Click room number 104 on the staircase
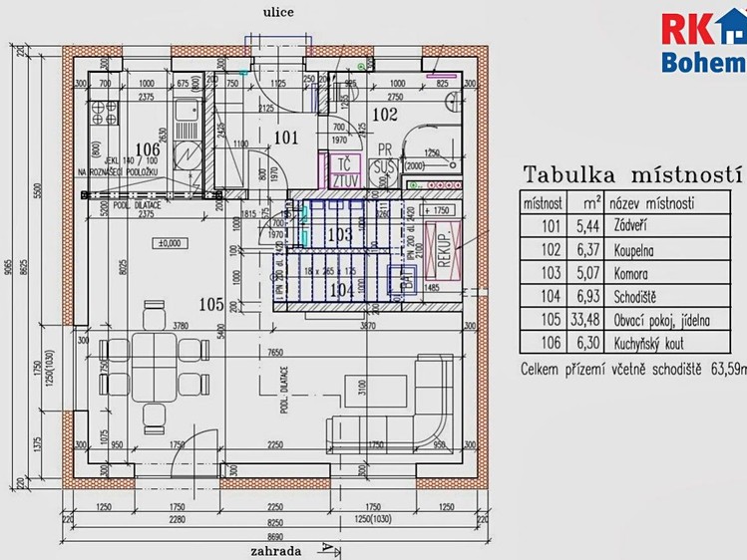747x560 pixels. tap(341, 290)
